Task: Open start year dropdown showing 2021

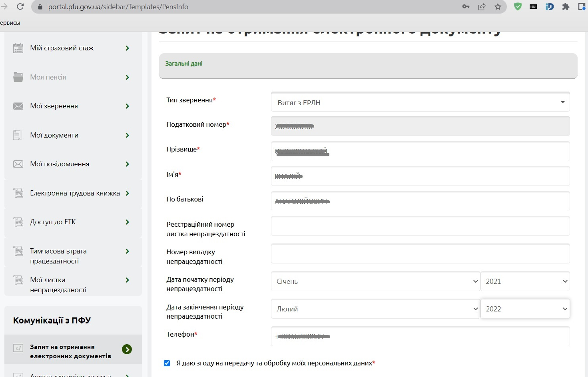Action: tap(525, 281)
